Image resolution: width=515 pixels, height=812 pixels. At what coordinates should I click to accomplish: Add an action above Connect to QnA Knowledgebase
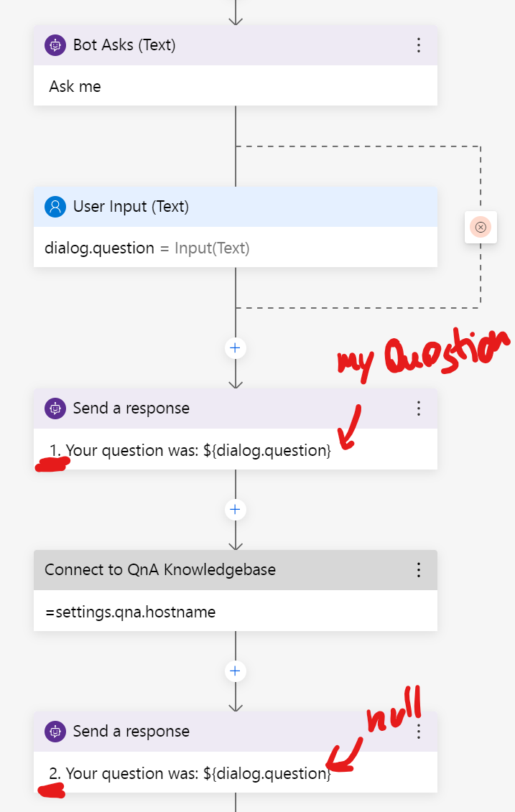[x=235, y=510]
